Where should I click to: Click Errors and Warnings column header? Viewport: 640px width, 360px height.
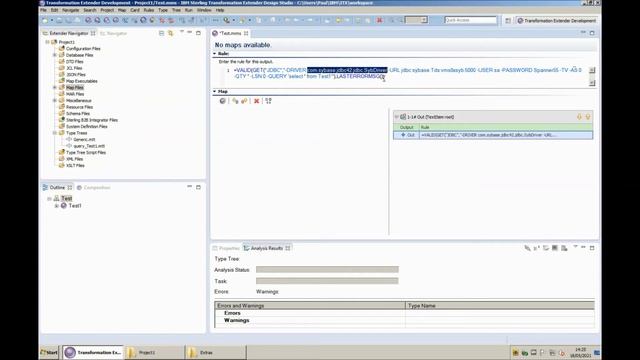tap(310, 306)
